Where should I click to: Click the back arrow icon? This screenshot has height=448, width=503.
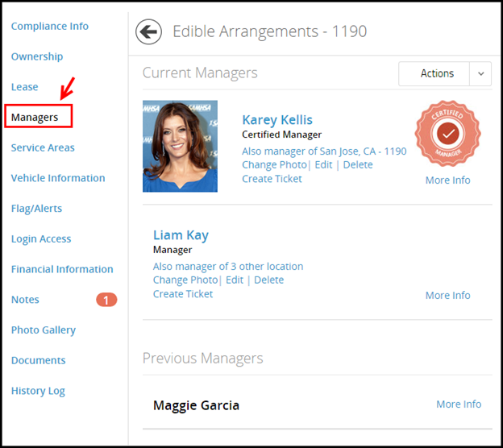point(148,31)
